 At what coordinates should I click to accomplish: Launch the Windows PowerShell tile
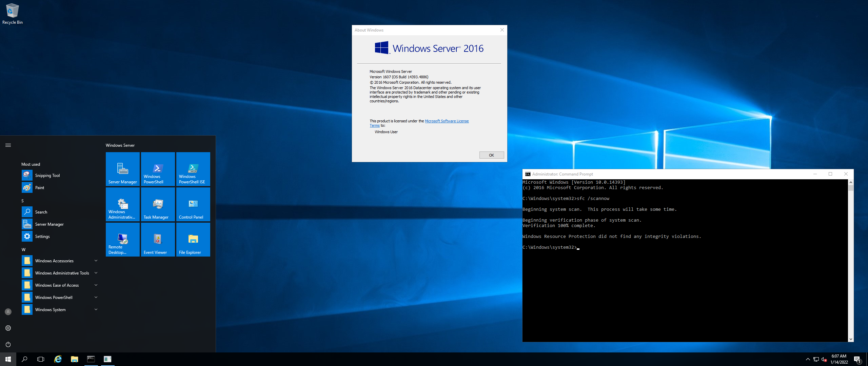tap(158, 169)
